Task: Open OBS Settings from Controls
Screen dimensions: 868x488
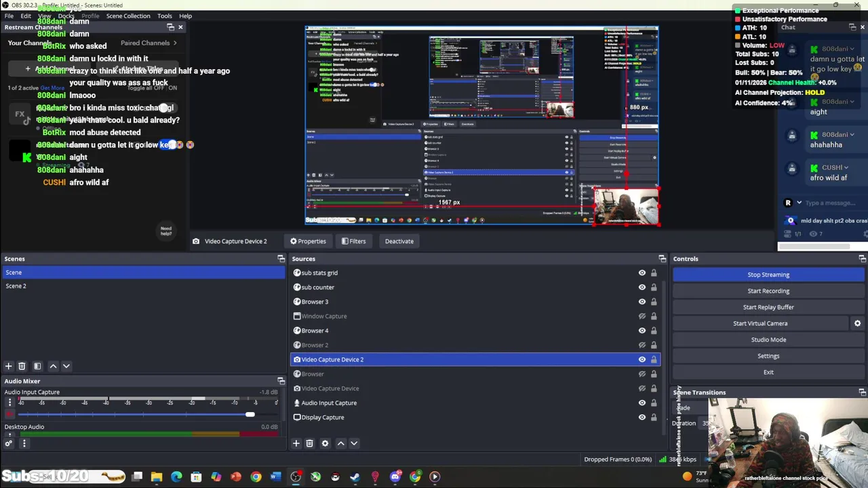Action: (x=768, y=356)
